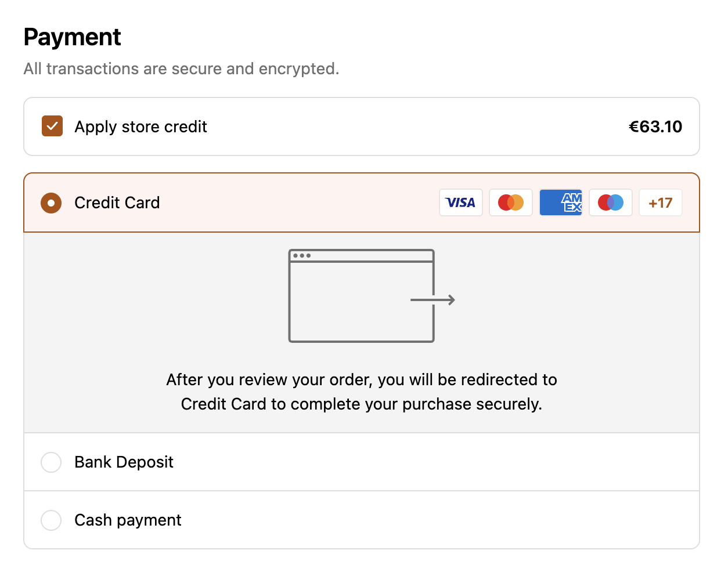Click the Payment section heading
The height and width of the screenshot is (572, 728).
[x=73, y=37]
